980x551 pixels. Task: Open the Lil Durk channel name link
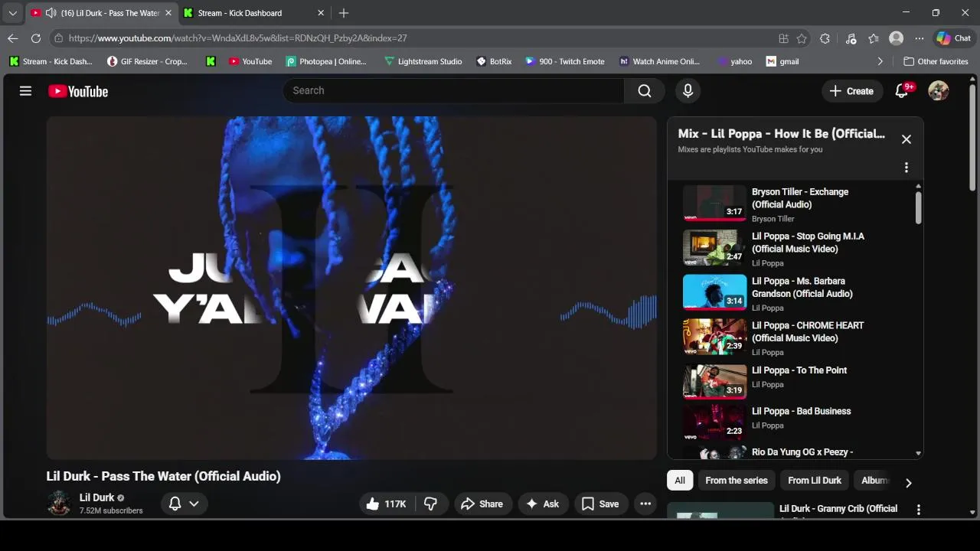coord(96,497)
